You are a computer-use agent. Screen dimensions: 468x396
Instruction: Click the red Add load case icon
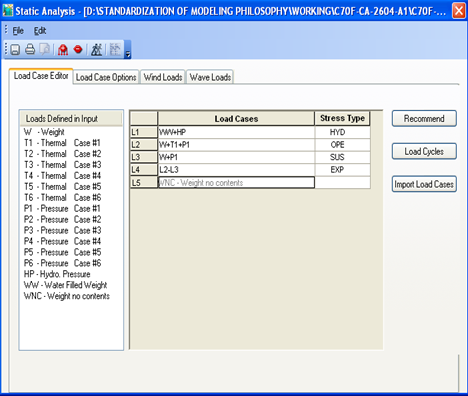[63, 50]
